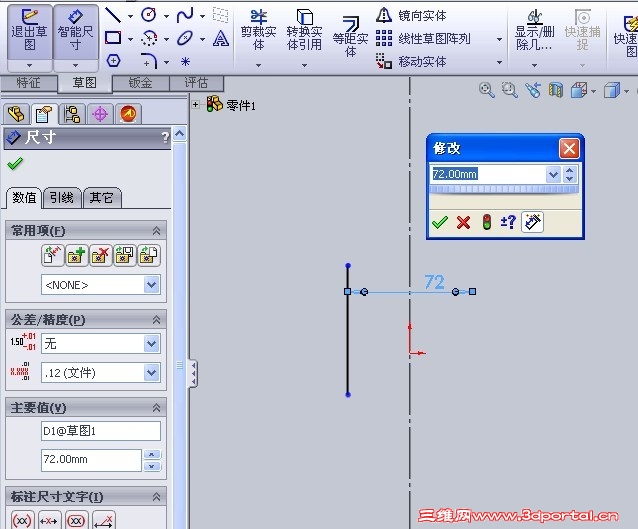Click Trim Entities (剪裁实体) tool
Viewport: 638px width, 529px height.
coord(258,31)
